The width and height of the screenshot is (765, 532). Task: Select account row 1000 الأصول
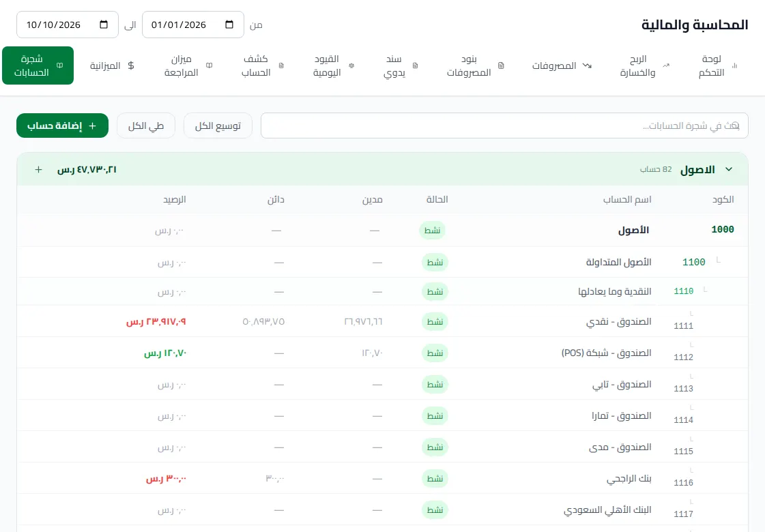382,230
